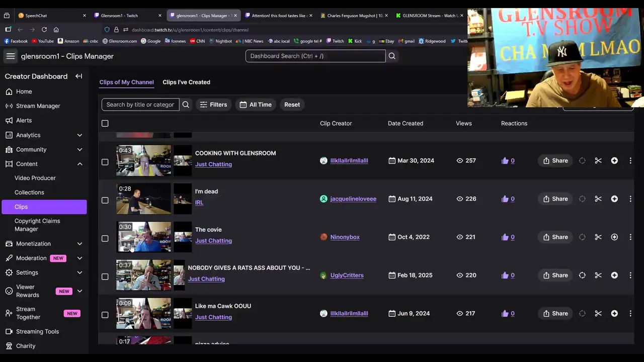Select The covie clip checkbox
The width and height of the screenshot is (644, 362).
coord(105,238)
